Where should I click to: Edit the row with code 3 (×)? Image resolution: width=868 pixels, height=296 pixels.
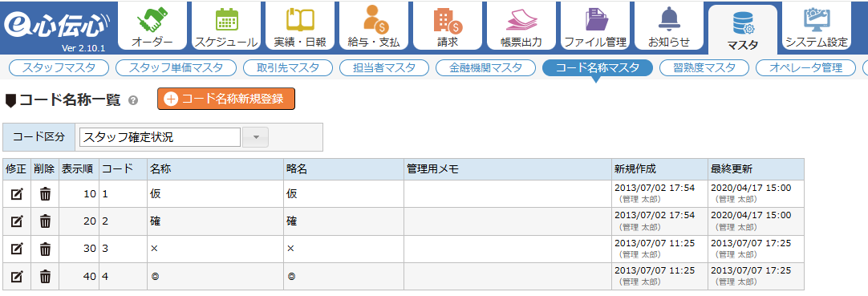coord(17,249)
